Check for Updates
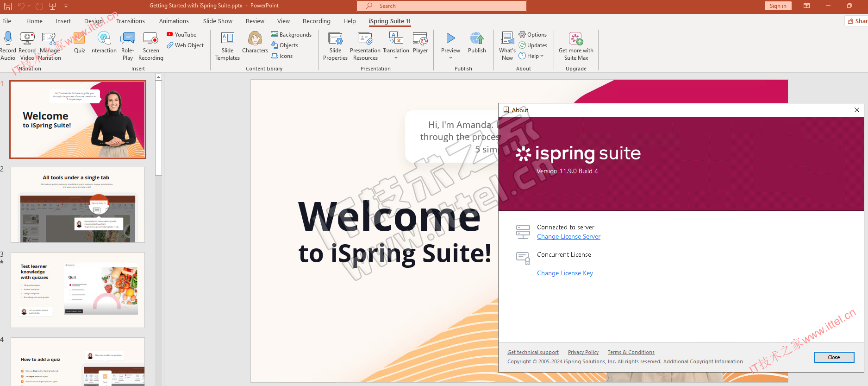This screenshot has height=386, width=868. (x=533, y=45)
